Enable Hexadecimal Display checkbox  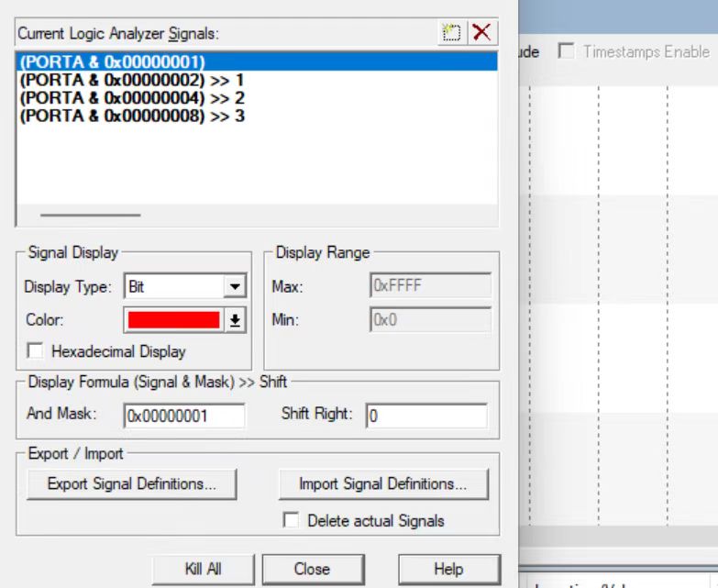pyautogui.click(x=35, y=351)
